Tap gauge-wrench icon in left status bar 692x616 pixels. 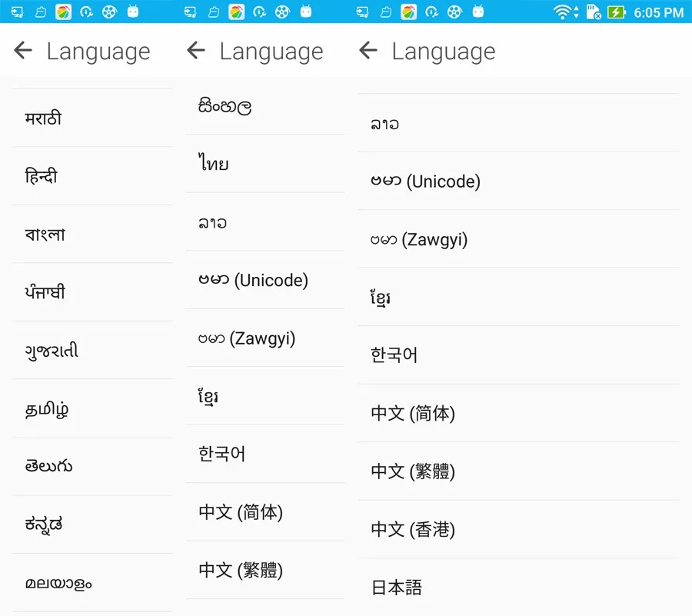pyautogui.click(x=86, y=12)
